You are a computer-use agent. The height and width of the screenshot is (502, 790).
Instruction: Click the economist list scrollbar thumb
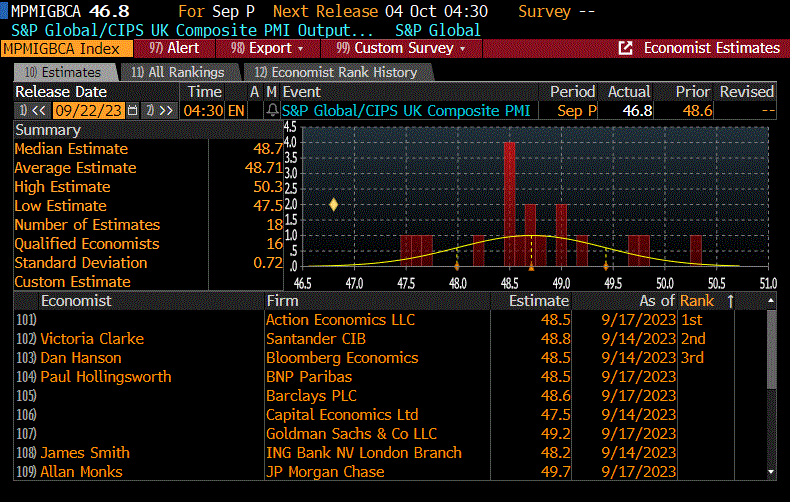[x=771, y=349]
